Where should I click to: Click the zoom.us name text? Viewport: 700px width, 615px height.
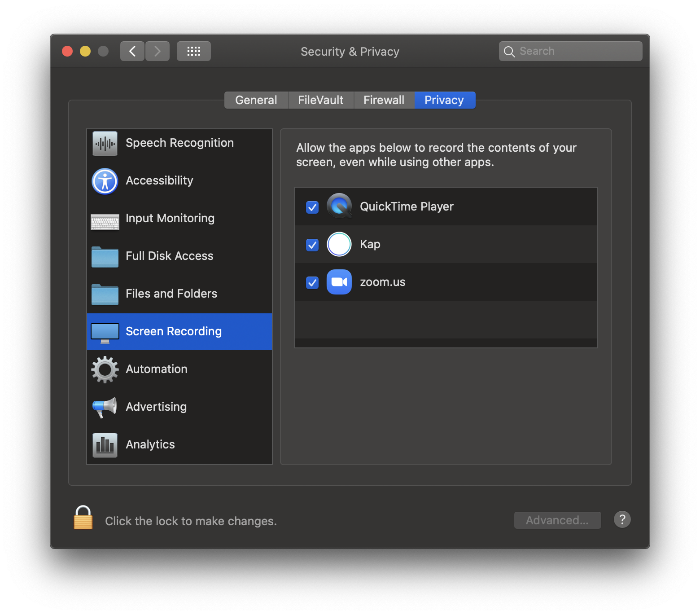click(x=383, y=282)
